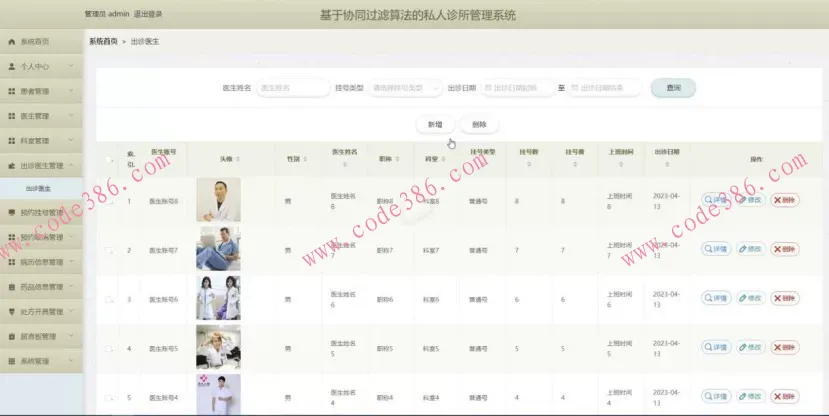
Task: Collapse the 出诊医生管理 sidebar chevron
Action: click(71, 165)
